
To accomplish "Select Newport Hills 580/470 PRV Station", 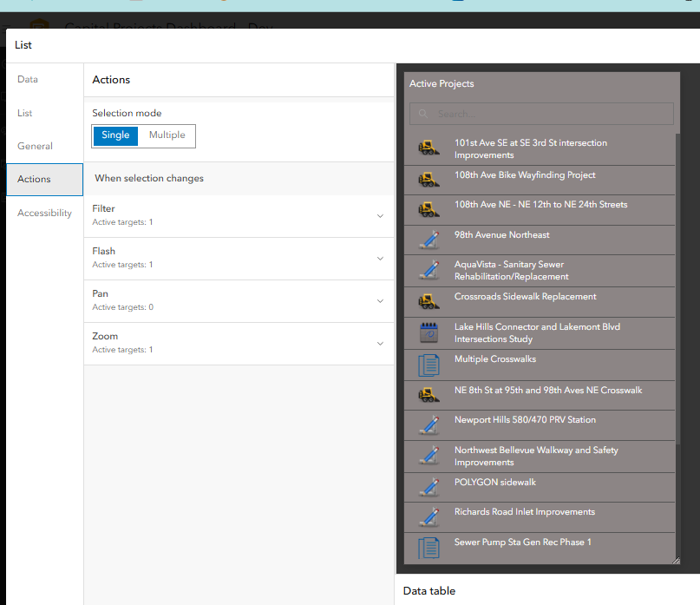I will pyautogui.click(x=540, y=425).
